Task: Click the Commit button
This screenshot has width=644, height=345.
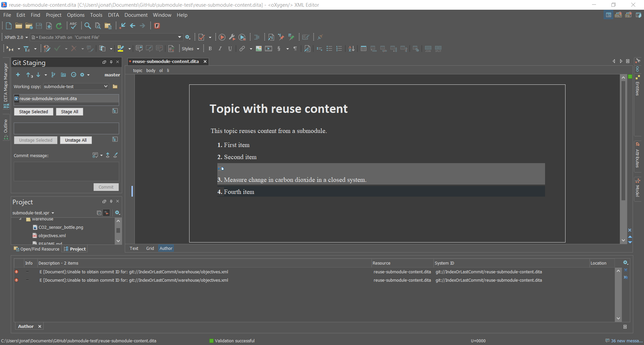Action: (106, 187)
